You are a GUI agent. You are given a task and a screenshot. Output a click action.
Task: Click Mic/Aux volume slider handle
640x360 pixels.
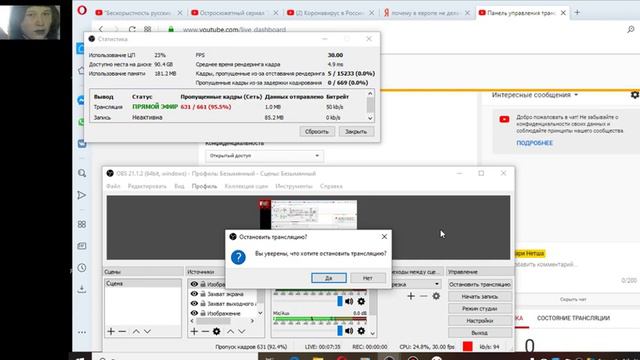click(340, 331)
